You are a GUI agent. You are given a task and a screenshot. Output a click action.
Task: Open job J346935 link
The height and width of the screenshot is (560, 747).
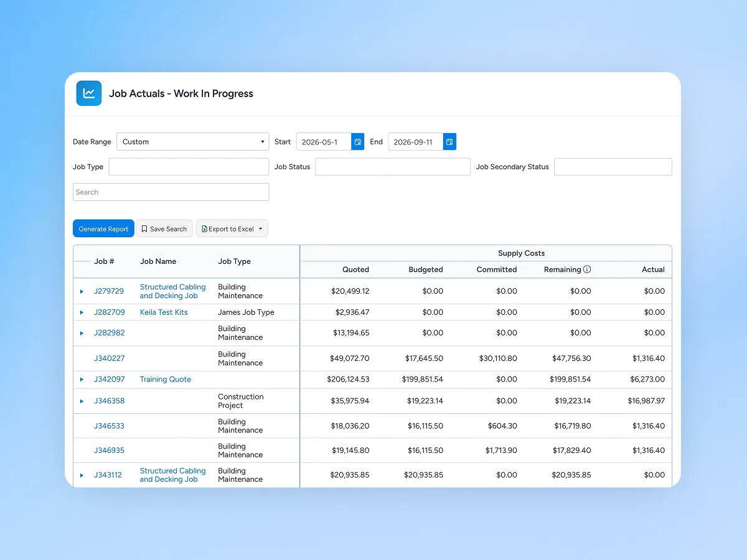109,450
